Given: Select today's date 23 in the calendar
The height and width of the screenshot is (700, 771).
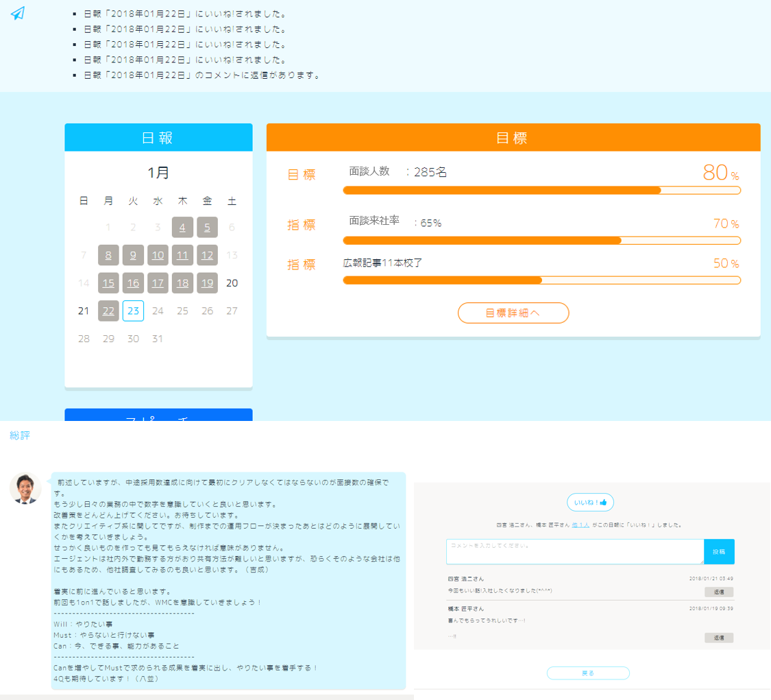Looking at the screenshot, I should click(x=133, y=311).
